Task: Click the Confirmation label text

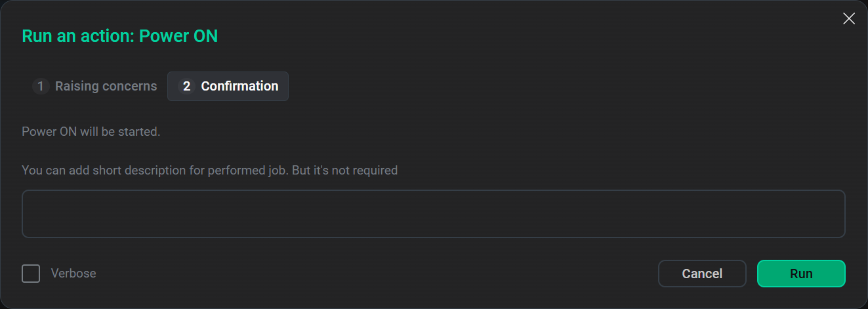Action: (x=239, y=86)
